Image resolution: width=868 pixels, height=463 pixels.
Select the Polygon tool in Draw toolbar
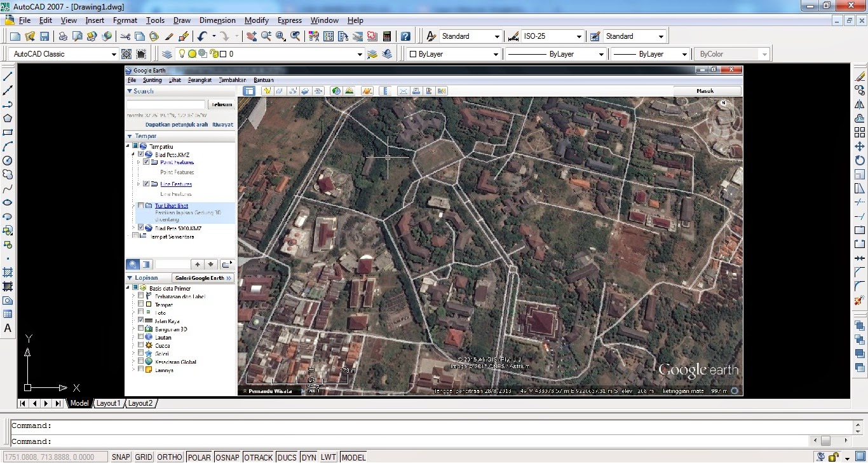tap(8, 118)
